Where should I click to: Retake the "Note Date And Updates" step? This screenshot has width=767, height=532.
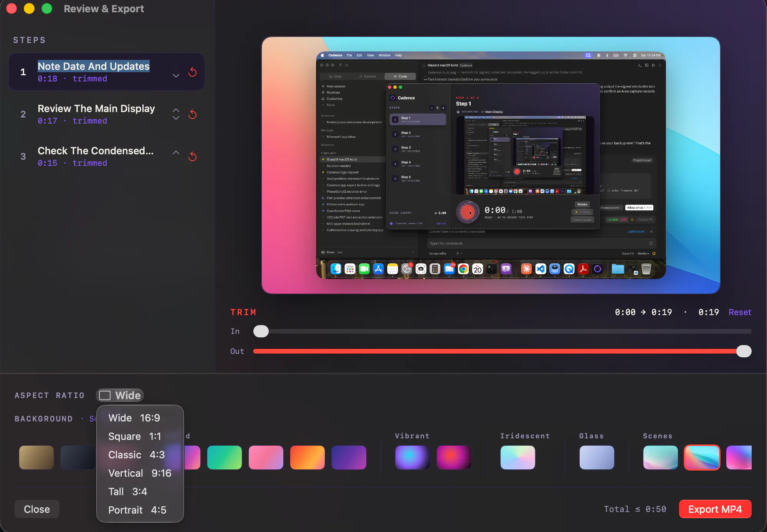pos(193,72)
